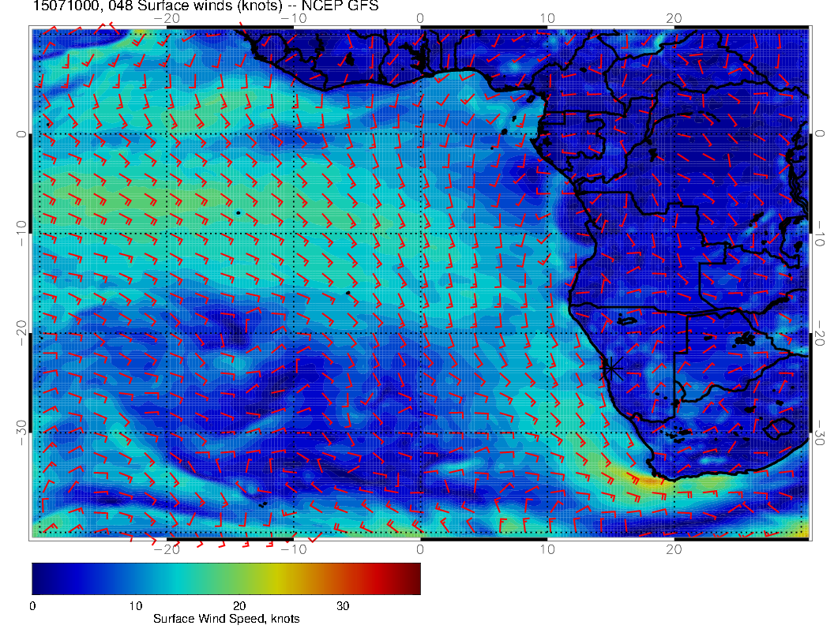The width and height of the screenshot is (834, 644).
Task: Click the top longitude axis label '-10'
Action: click(x=293, y=19)
